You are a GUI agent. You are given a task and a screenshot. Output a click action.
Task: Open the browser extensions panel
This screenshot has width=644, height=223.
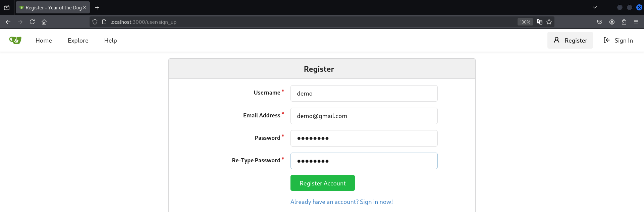point(624,22)
